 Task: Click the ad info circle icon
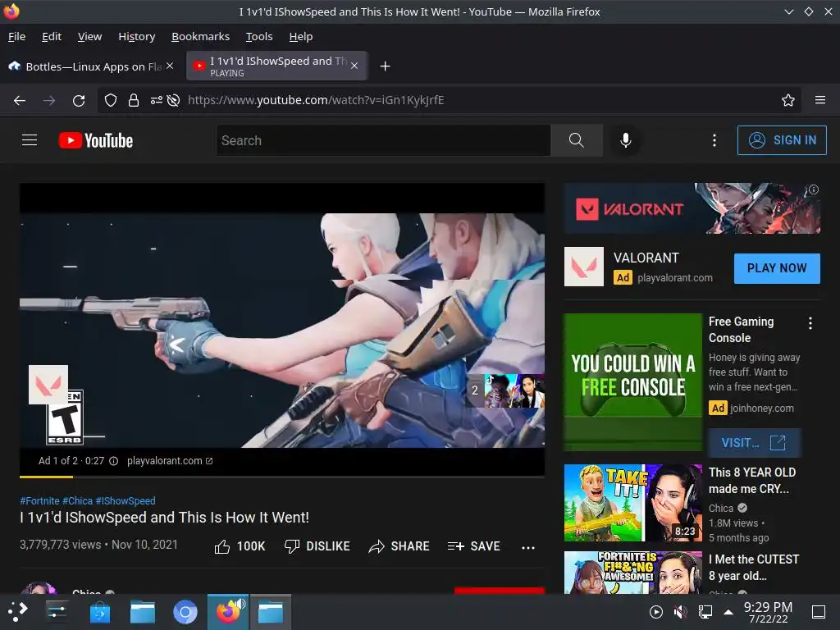pos(113,461)
